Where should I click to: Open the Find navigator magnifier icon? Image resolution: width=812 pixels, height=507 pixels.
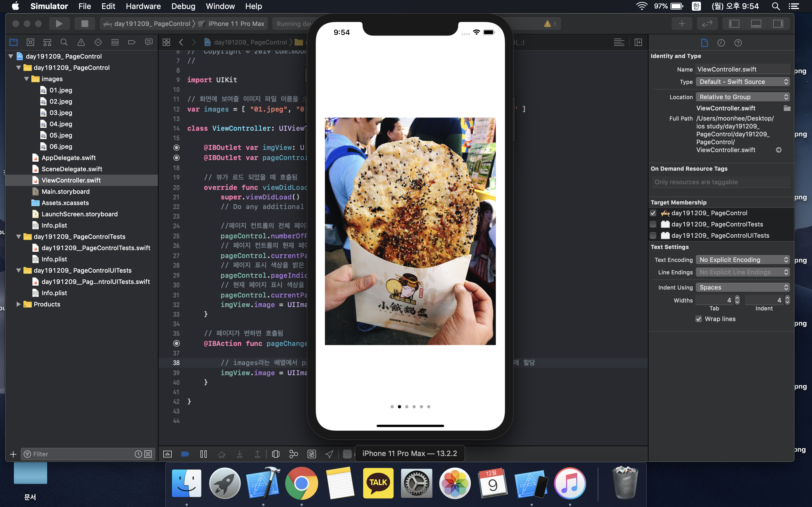point(64,42)
